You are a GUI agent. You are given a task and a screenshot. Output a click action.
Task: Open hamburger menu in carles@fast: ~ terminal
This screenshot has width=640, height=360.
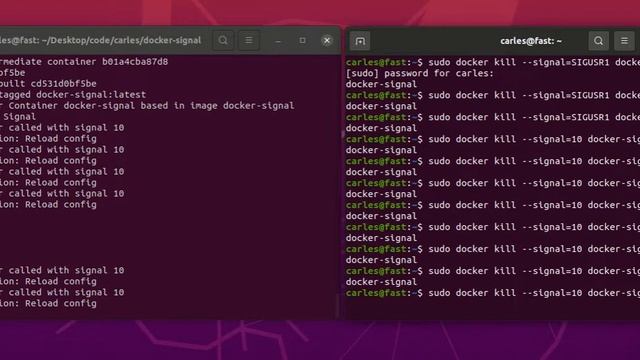624,41
